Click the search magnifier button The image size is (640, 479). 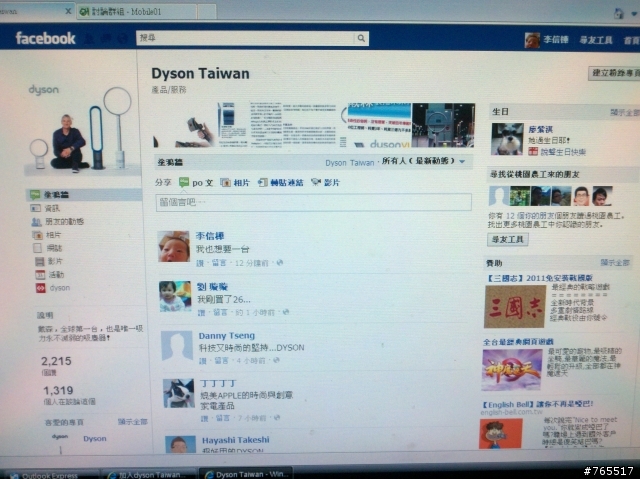(x=361, y=38)
